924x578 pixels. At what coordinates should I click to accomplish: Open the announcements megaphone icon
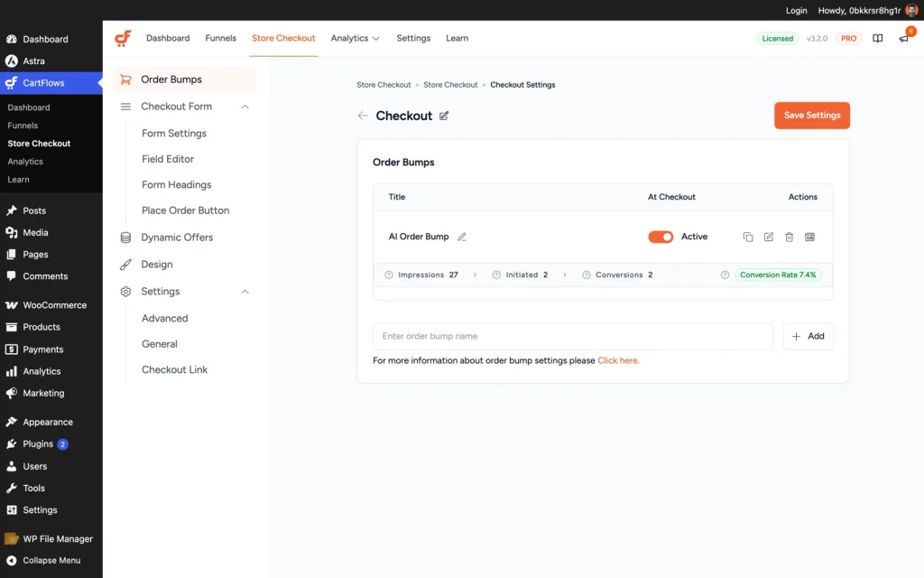click(903, 38)
